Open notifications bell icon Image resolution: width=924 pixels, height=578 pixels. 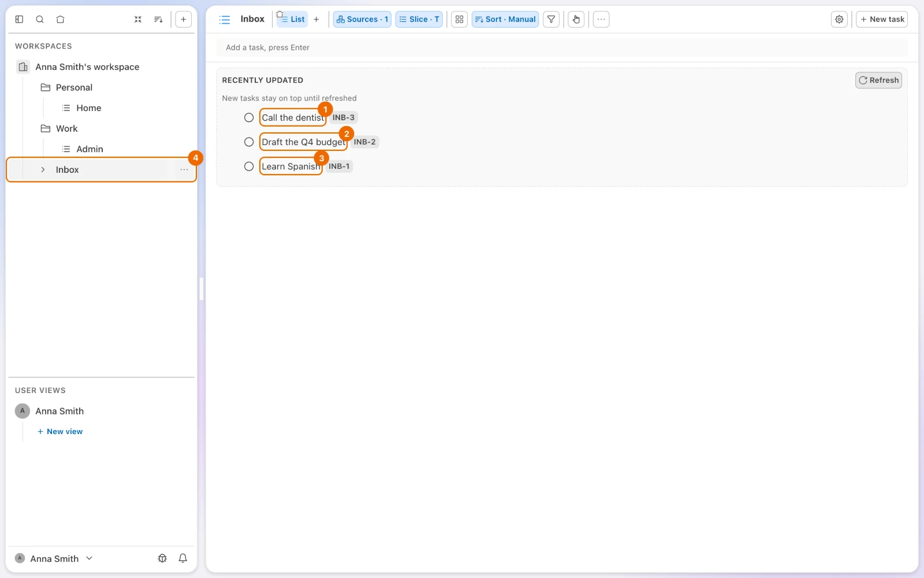coord(183,558)
